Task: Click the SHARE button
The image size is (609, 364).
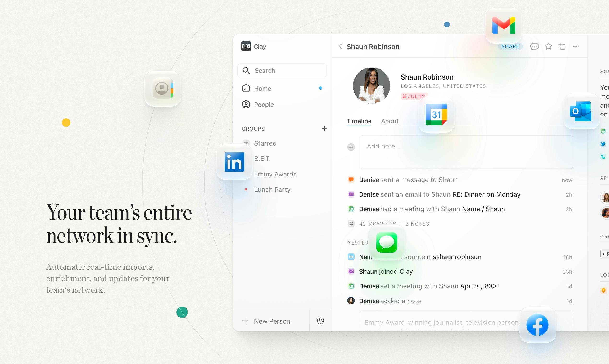Action: coord(510,46)
